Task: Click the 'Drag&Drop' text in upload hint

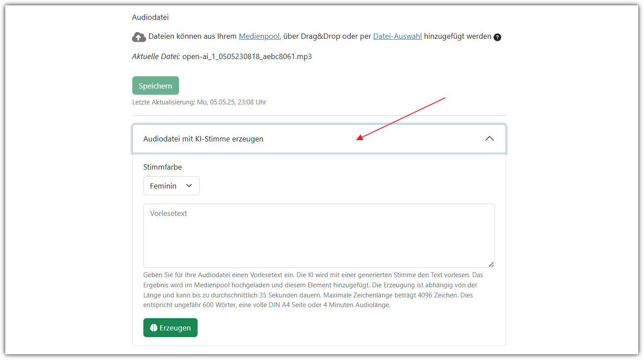Action: [x=320, y=36]
